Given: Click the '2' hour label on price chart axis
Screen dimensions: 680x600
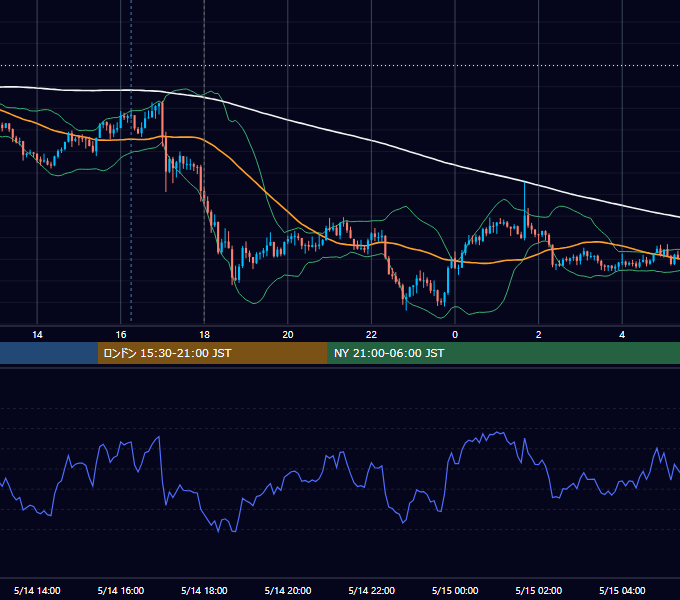Looking at the screenshot, I should pos(539,335).
